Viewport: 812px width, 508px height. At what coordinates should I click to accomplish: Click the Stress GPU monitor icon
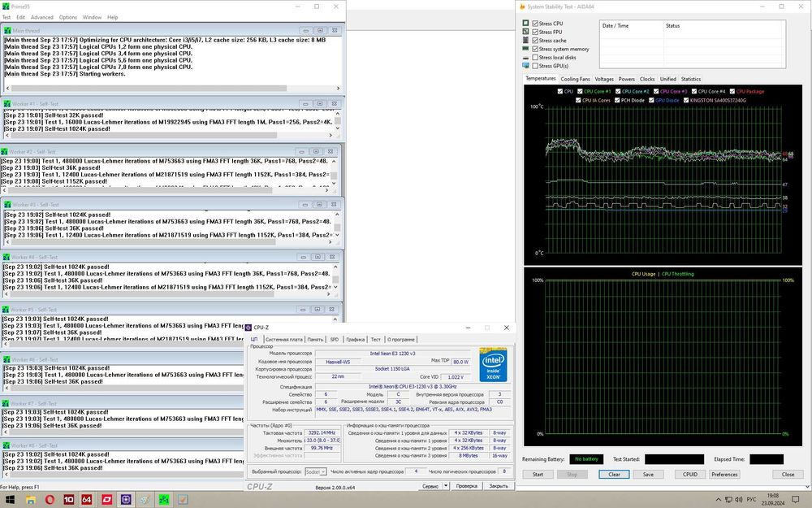click(525, 66)
